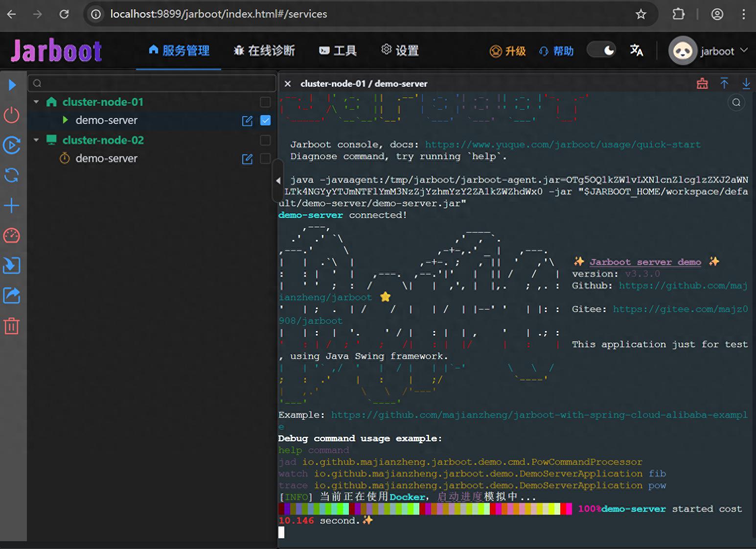756x549 pixels.
Task: Click the refresh service list icon
Action: [x=12, y=175]
